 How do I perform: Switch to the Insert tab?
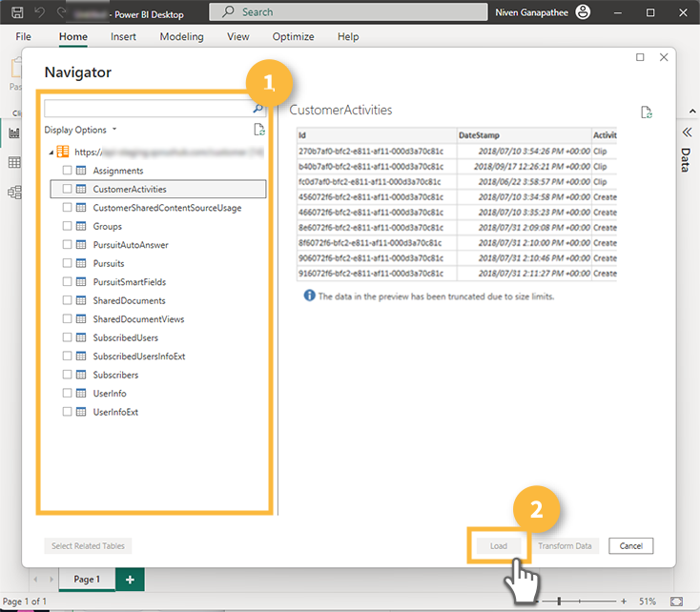(x=123, y=36)
